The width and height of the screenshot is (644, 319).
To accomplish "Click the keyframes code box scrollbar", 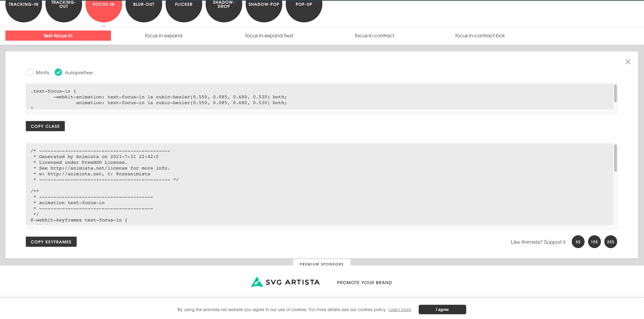I will point(615,158).
